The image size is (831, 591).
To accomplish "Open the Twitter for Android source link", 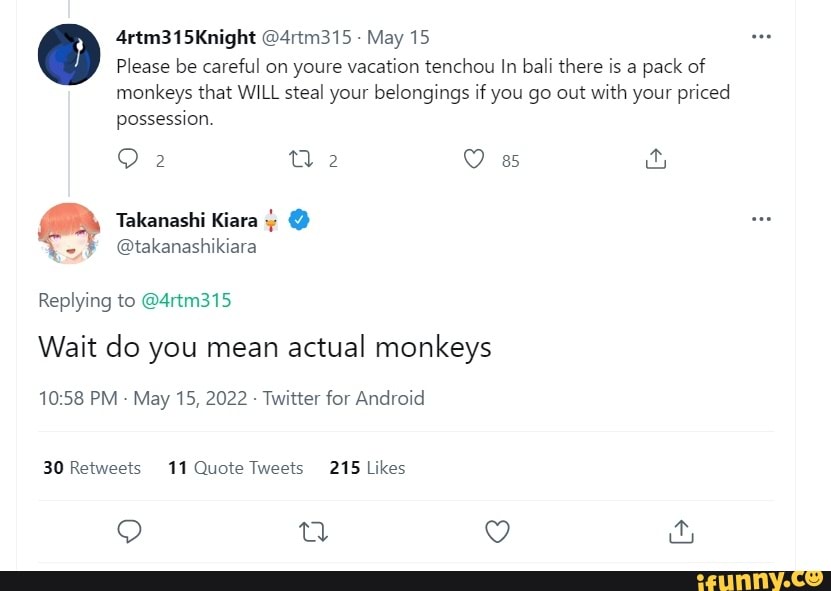I will 344,398.
